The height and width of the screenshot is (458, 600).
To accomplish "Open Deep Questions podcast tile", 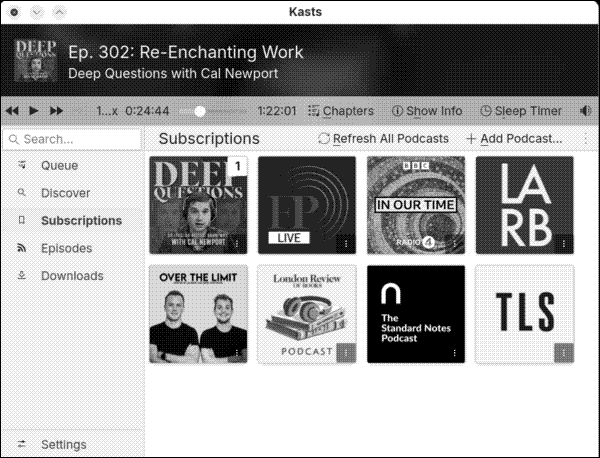I will tap(198, 205).
